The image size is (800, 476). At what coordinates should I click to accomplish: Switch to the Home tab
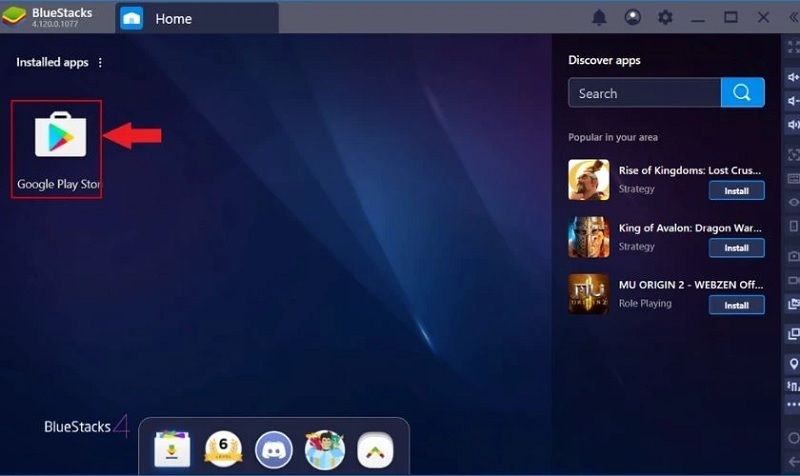197,18
